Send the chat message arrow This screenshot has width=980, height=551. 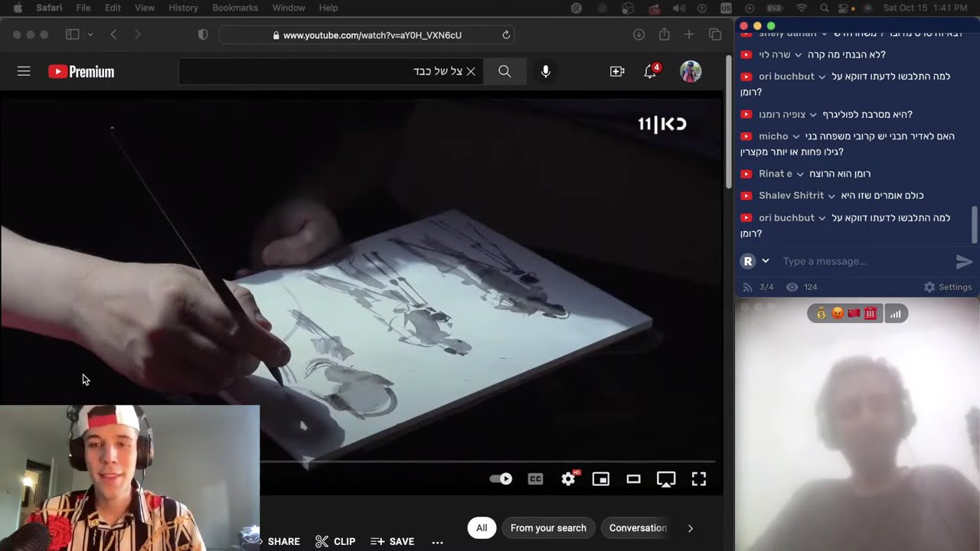(964, 262)
